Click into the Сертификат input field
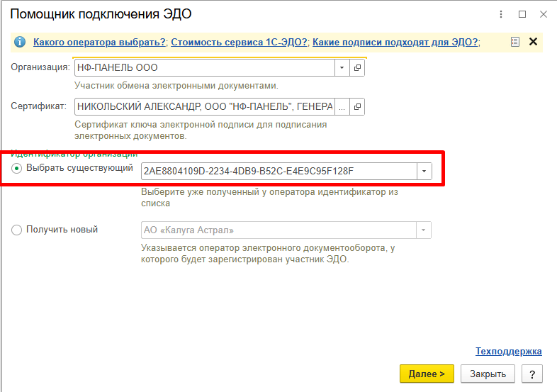This screenshot has height=392, width=557. pos(205,106)
